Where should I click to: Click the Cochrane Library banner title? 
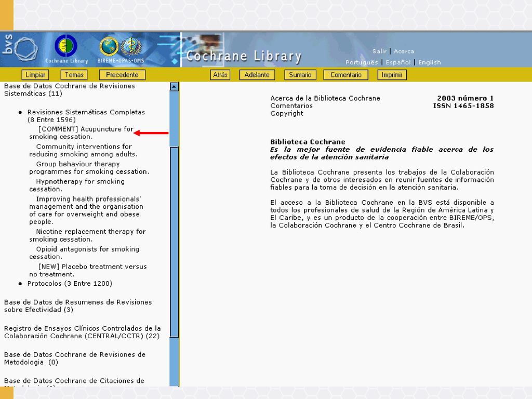pos(244,56)
